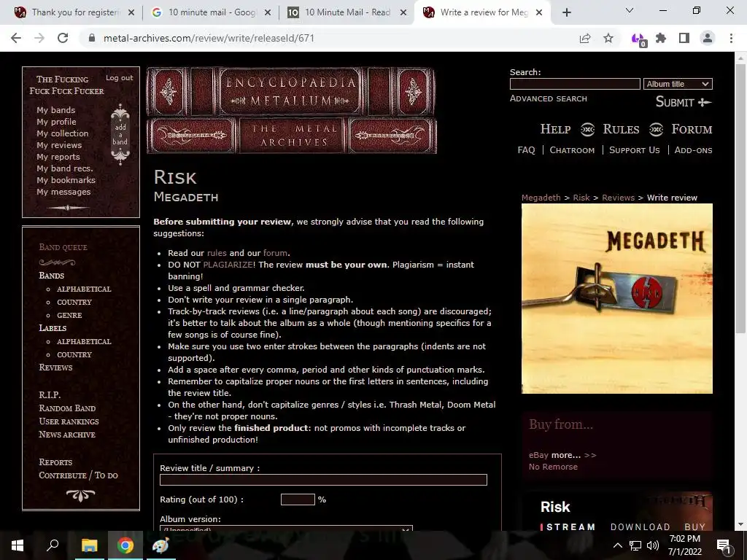
Task: Open the Chrome profile avatar
Action: tap(708, 38)
